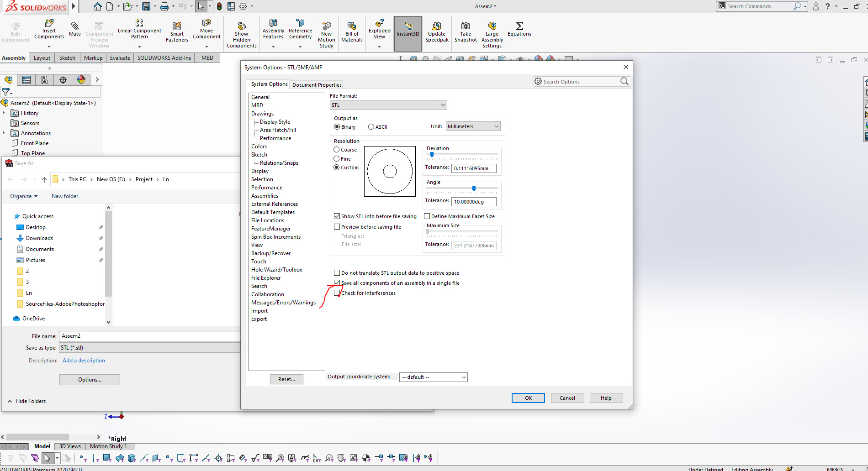Click Options... button in Save As
868x471 pixels.
click(x=90, y=380)
